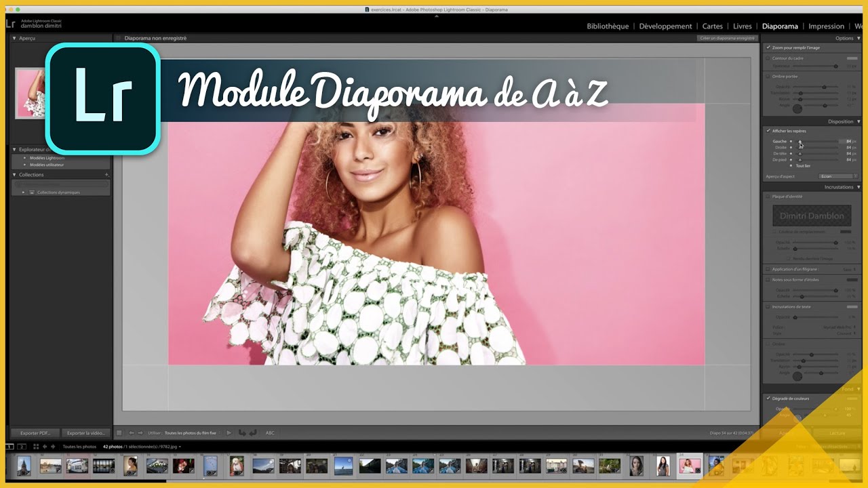Click filmstrip grid view icon
The width and height of the screenshot is (868, 488).
pos(36,447)
